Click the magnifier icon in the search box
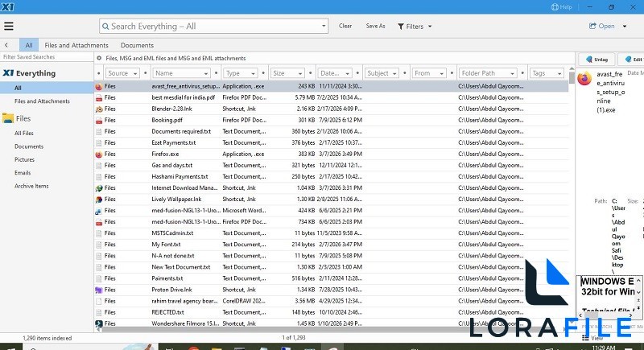This screenshot has width=644, height=350. pos(105,27)
